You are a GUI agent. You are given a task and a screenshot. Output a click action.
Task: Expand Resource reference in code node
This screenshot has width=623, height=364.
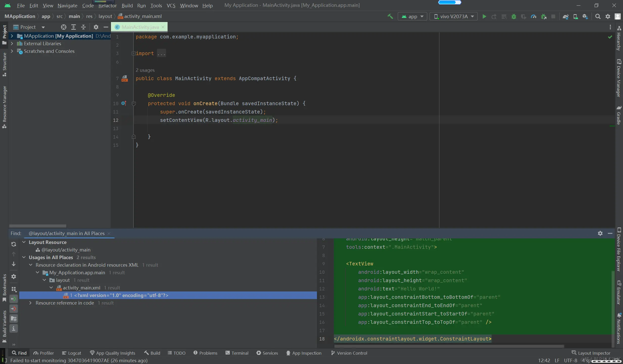coord(31,303)
